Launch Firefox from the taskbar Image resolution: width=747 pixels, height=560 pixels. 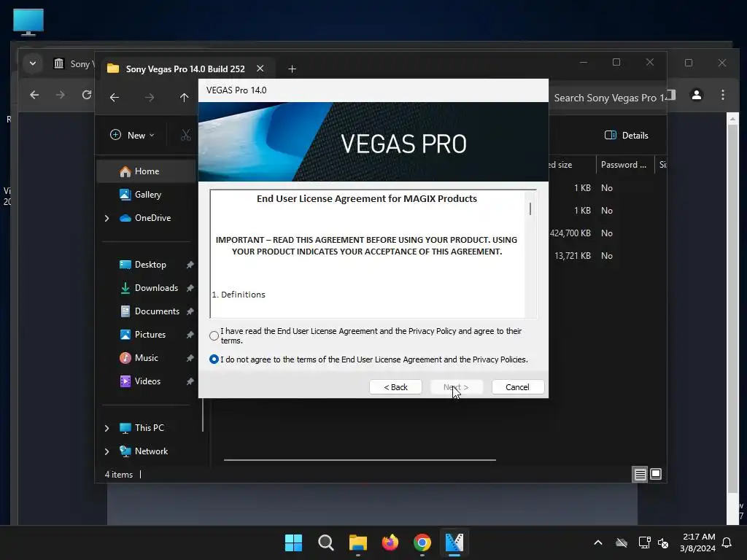coord(390,542)
